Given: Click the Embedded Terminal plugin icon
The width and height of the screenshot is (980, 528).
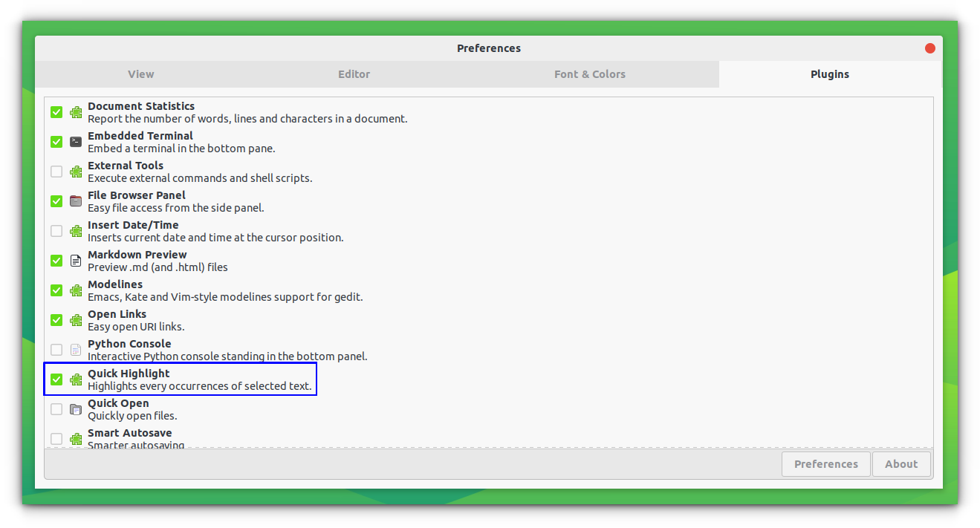Looking at the screenshot, I should [x=76, y=142].
